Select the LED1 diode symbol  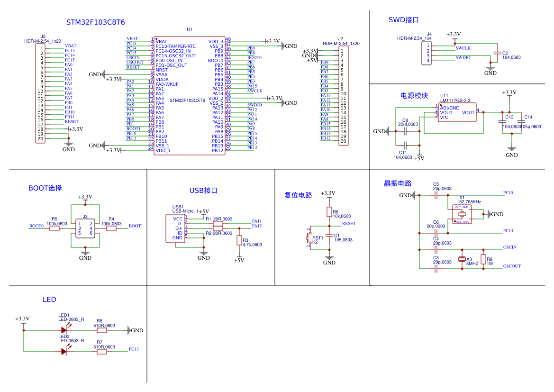pyautogui.click(x=64, y=330)
